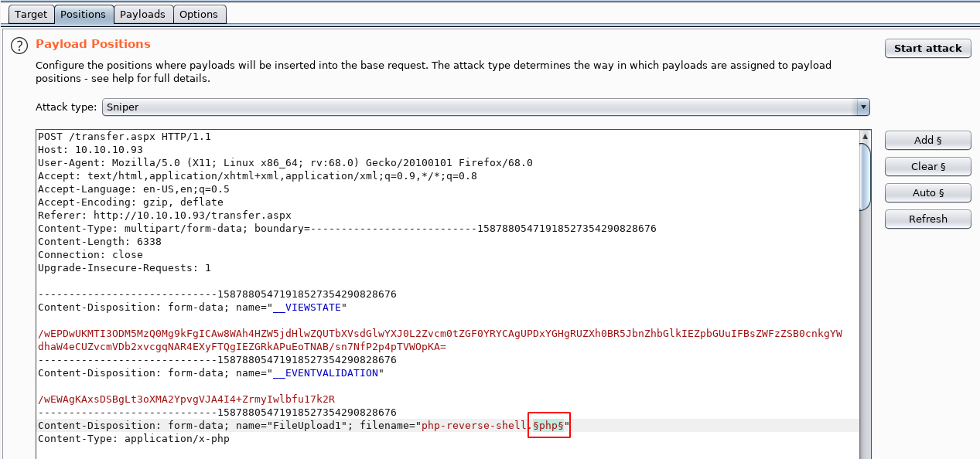Click the /wEWAgKAxsDSBgLt3oXMA2 event validation value
This screenshot has height=459, width=980.
(186, 399)
